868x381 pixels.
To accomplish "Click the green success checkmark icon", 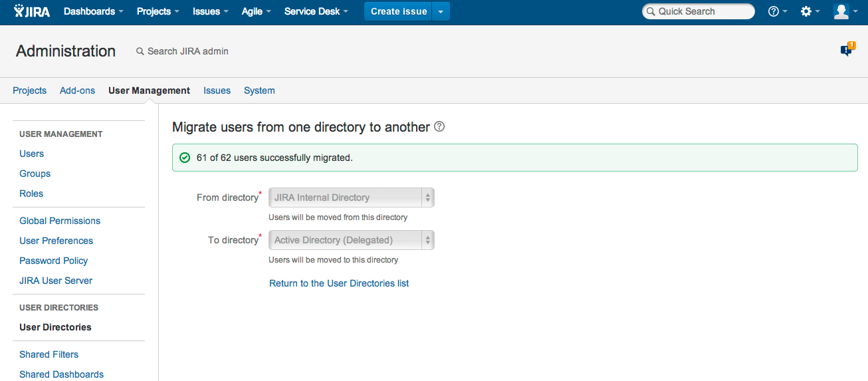I will 185,158.
